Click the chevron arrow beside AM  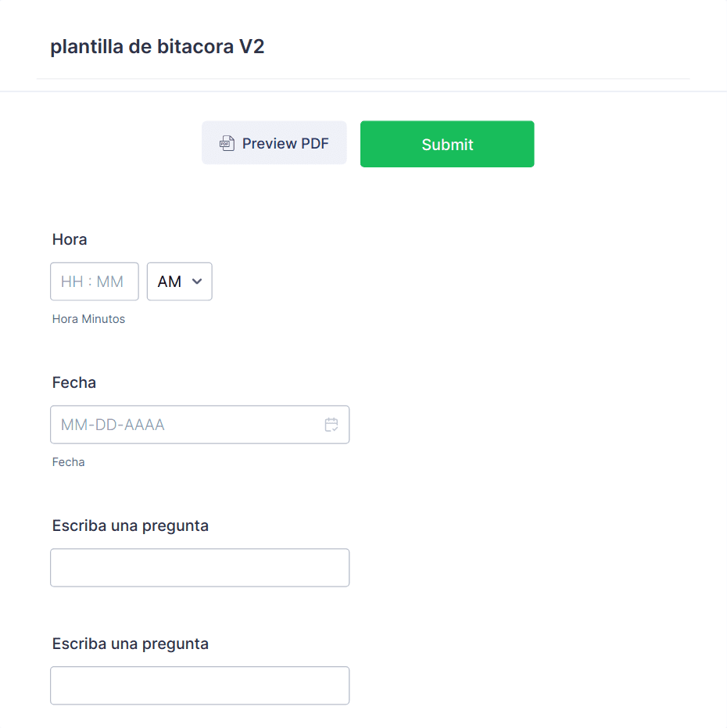197,282
